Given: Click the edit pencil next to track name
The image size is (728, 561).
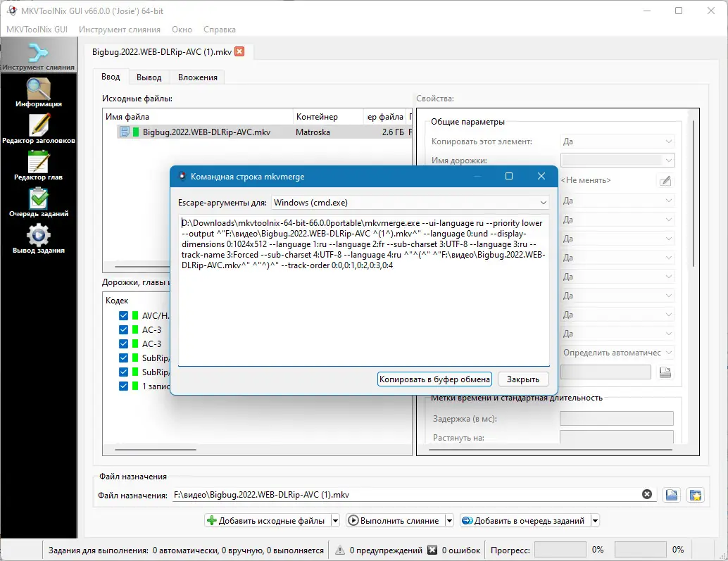Looking at the screenshot, I should (665, 180).
